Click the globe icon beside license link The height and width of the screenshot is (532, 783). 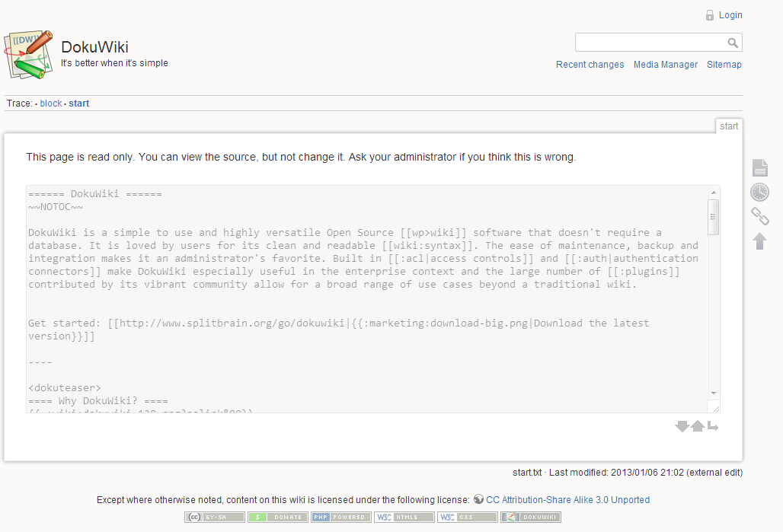coord(478,499)
